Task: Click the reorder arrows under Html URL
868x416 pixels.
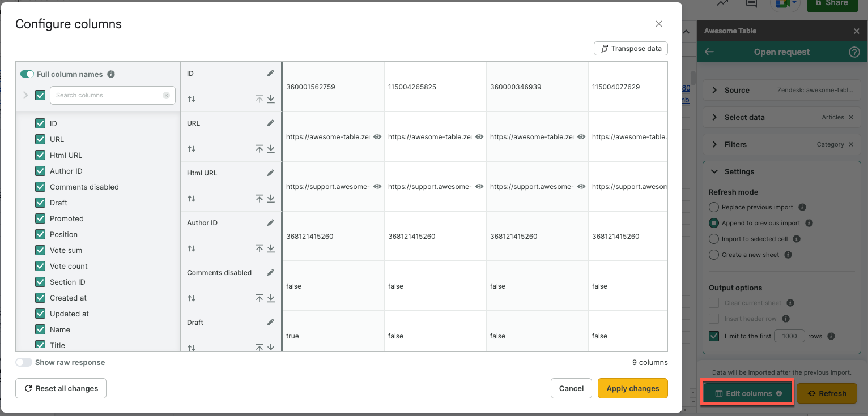Action: (x=192, y=199)
